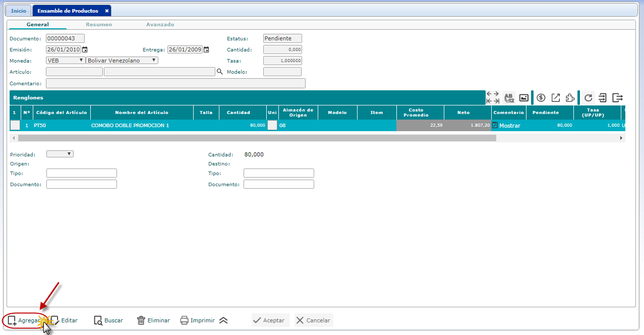
Task: Expand the Bolivar Venezolano currency dropdown
Action: (x=122, y=61)
